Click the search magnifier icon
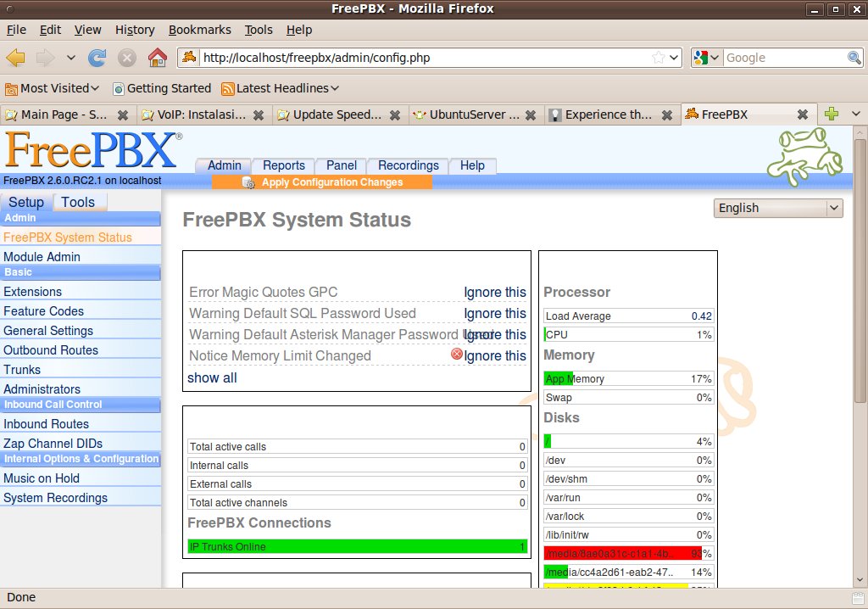The width and height of the screenshot is (868, 609). coord(854,58)
